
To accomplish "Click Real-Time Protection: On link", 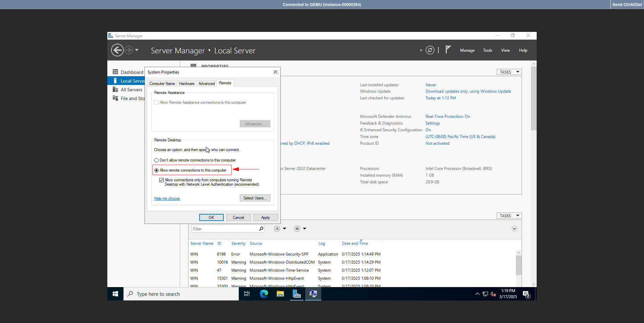I will coord(448,117).
